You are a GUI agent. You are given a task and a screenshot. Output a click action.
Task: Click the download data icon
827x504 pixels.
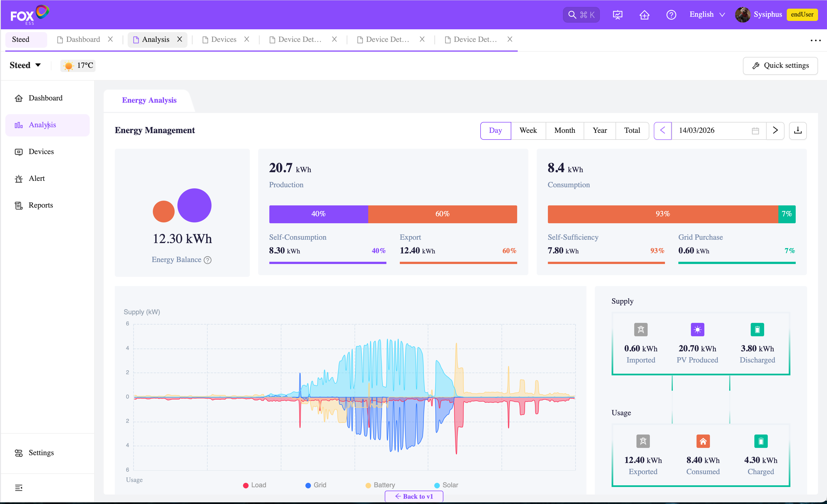pos(797,130)
